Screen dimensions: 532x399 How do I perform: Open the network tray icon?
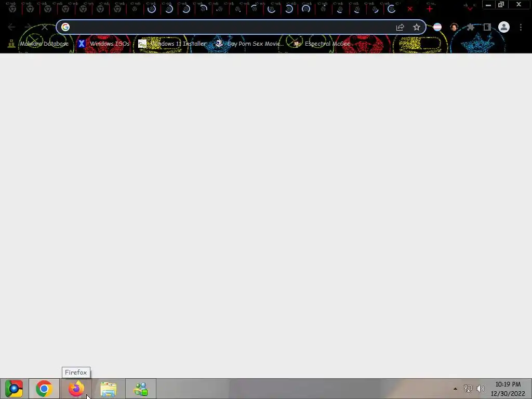tap(468, 389)
